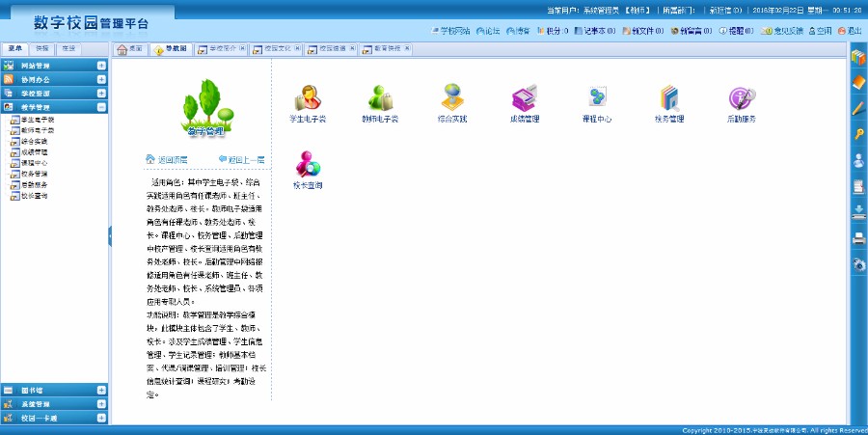Close the 学校简介 tab
This screenshot has height=435, width=868.
click(242, 48)
